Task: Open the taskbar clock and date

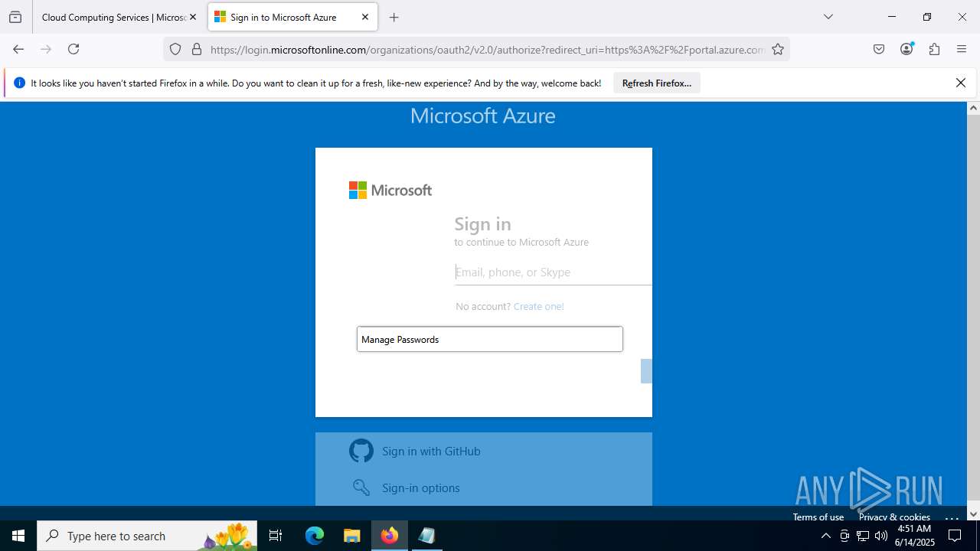Action: pos(914,536)
